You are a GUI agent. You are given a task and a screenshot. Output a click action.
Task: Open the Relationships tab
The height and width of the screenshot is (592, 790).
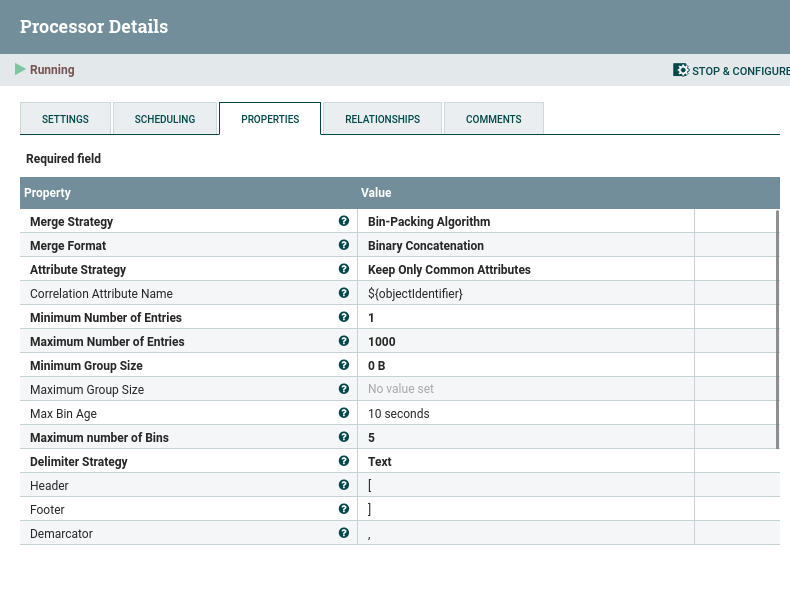382,119
